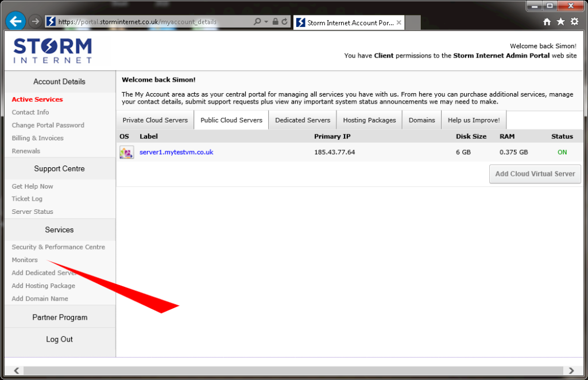Screen dimensions: 588x380
Task: Open Security & Performance Centre
Action: tap(58, 247)
